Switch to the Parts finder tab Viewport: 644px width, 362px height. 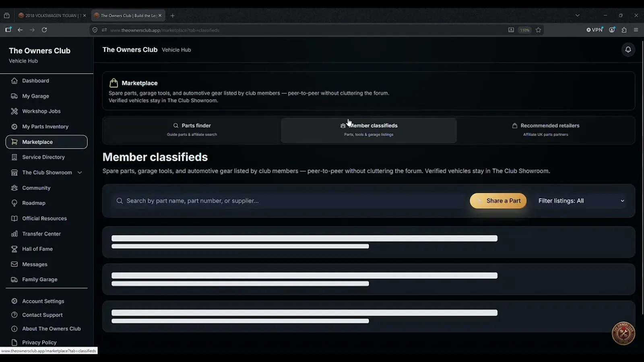192,130
